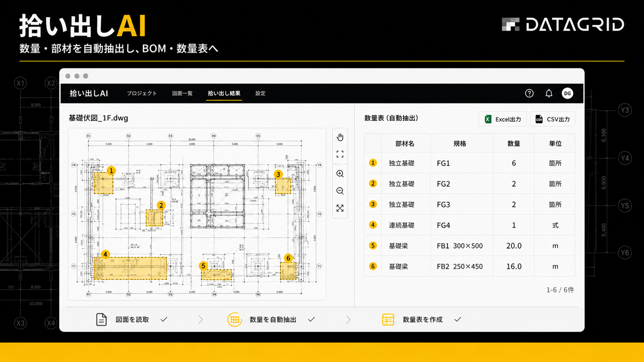Select the hand pan tool

pyautogui.click(x=340, y=137)
